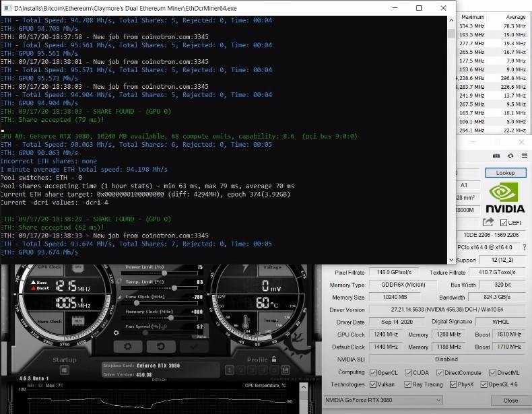The height and width of the screenshot is (414, 532).
Task: Adjust the Power Limit slider handle
Action: 164,273
